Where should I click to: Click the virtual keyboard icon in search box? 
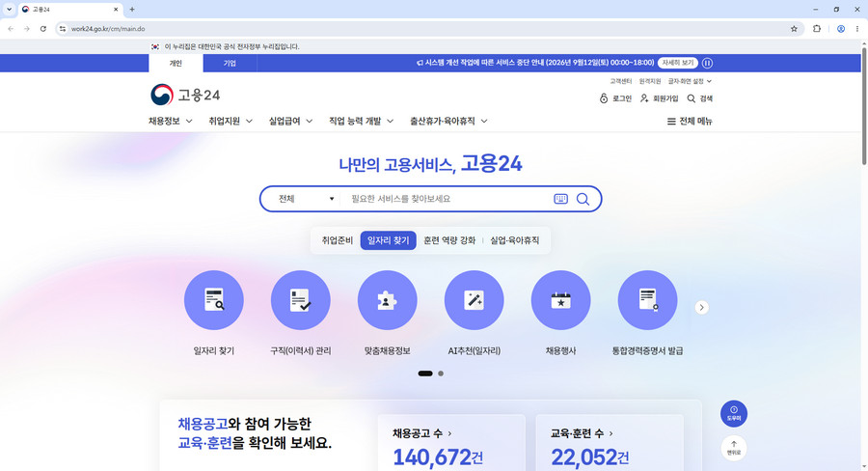pos(560,199)
